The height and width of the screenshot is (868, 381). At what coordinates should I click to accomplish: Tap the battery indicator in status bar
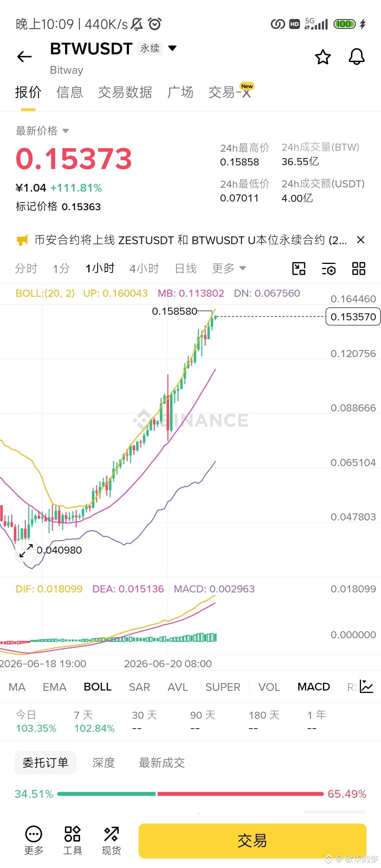344,24
